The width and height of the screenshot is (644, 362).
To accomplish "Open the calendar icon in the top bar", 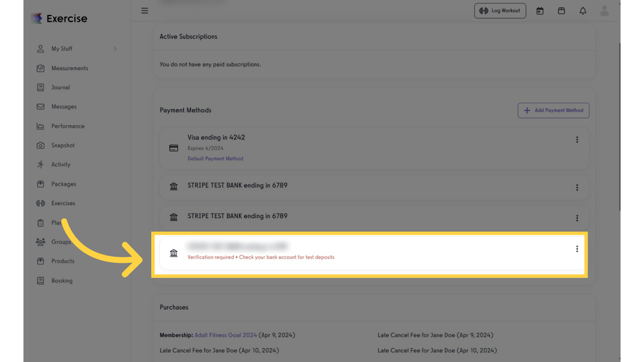I will coord(540,10).
